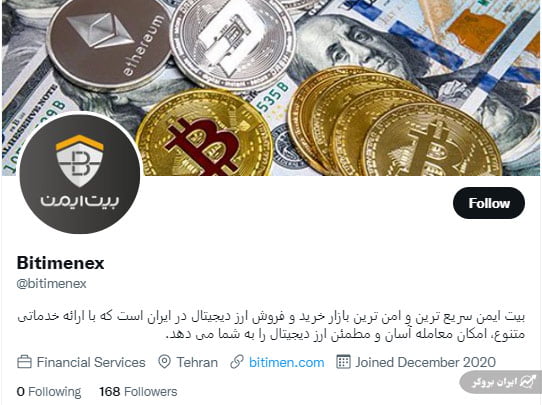Click the Persian brand name in avatar
Screen dimensions: 542x405
80,201
